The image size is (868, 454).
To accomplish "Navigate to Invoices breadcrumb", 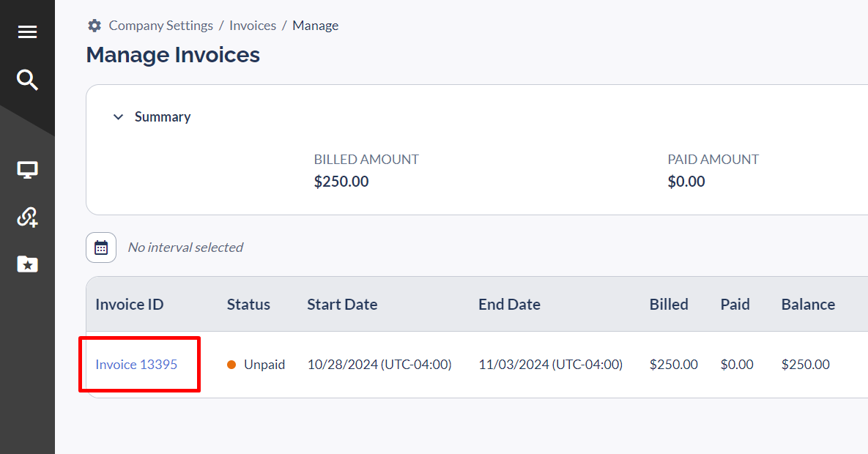I will [x=253, y=26].
